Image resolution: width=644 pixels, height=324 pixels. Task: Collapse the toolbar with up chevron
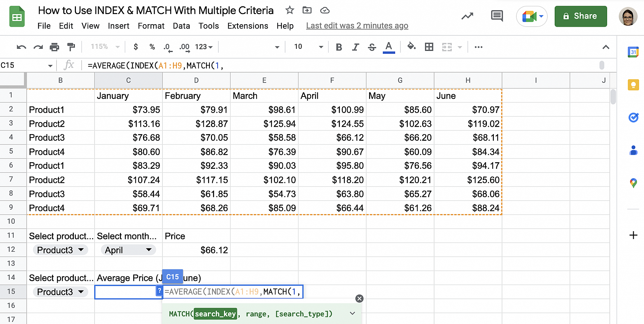(605, 47)
